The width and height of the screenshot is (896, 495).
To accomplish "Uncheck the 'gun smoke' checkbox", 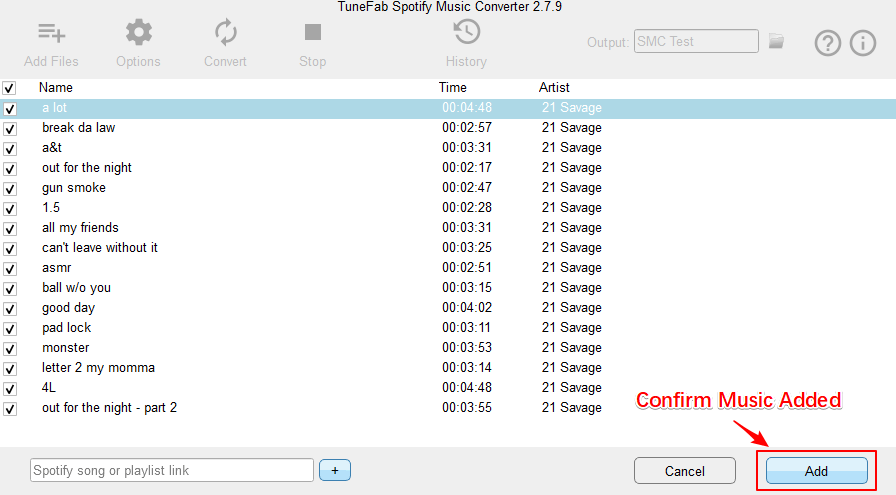I will [10, 189].
